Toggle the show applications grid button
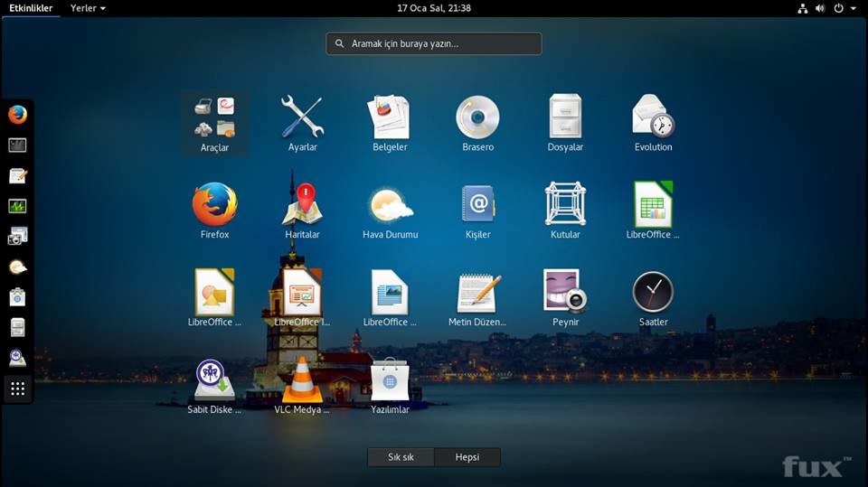 (17, 389)
